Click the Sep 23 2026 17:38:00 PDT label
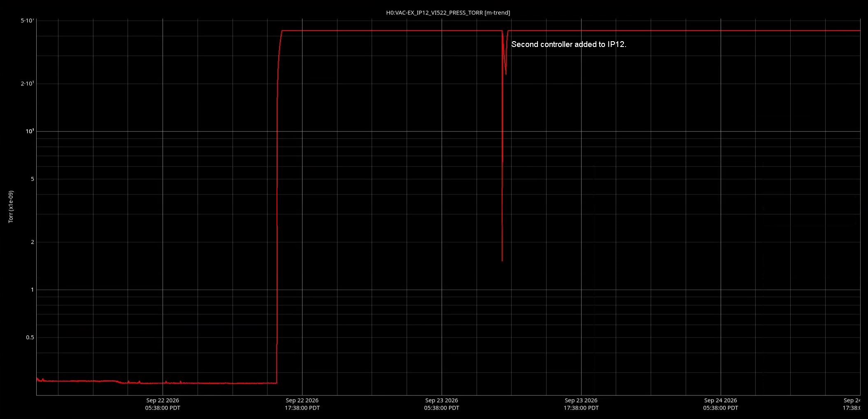This screenshot has height=419, width=868. pos(581,404)
